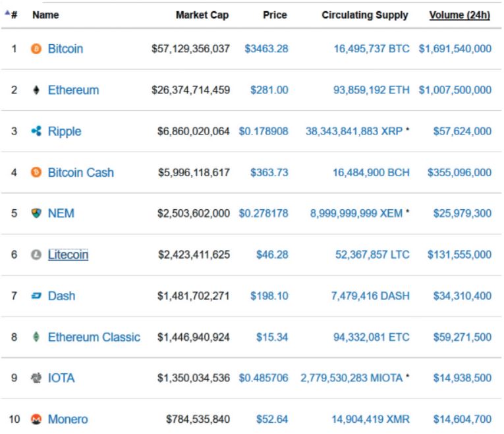
Task: Open the Litecoin name link
Action: (x=68, y=255)
